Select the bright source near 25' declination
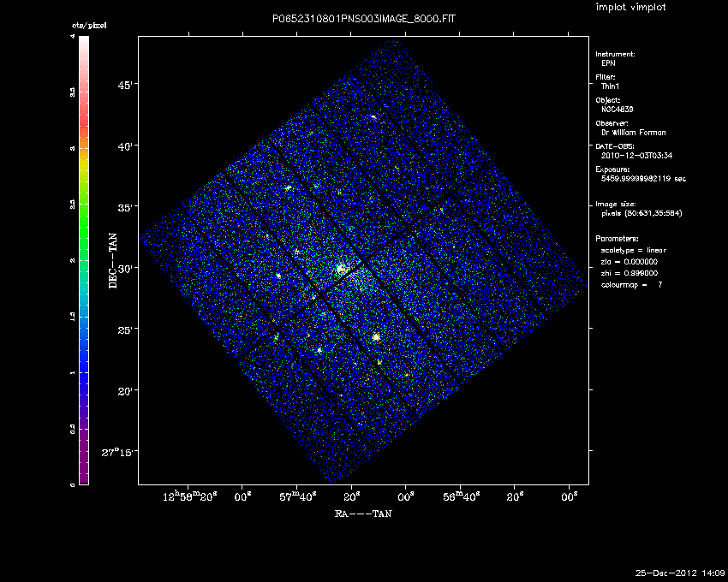The width and height of the screenshot is (728, 582). coord(376,337)
